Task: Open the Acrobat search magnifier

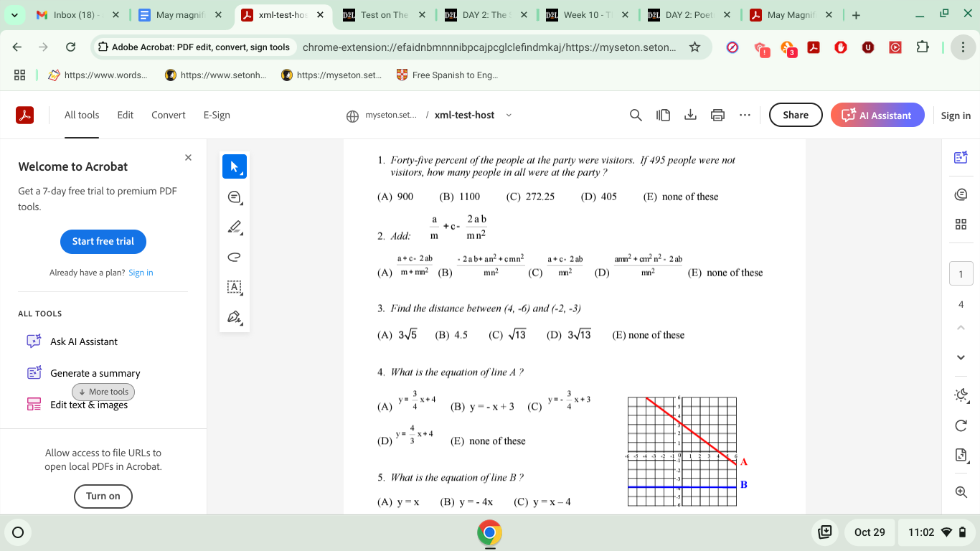Action: click(636, 116)
